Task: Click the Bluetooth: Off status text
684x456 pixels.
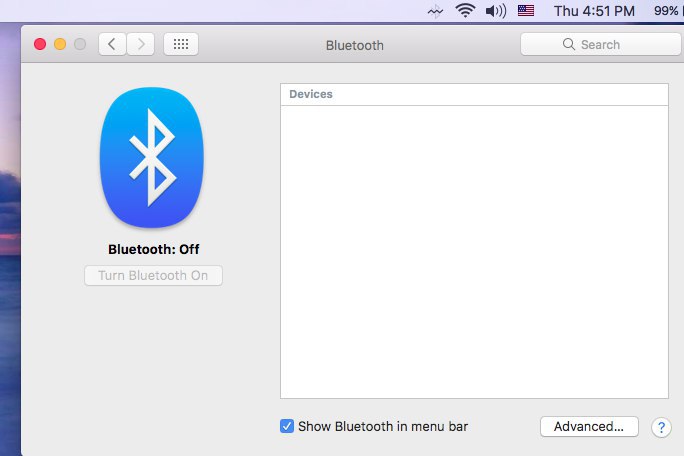Action: (x=154, y=249)
